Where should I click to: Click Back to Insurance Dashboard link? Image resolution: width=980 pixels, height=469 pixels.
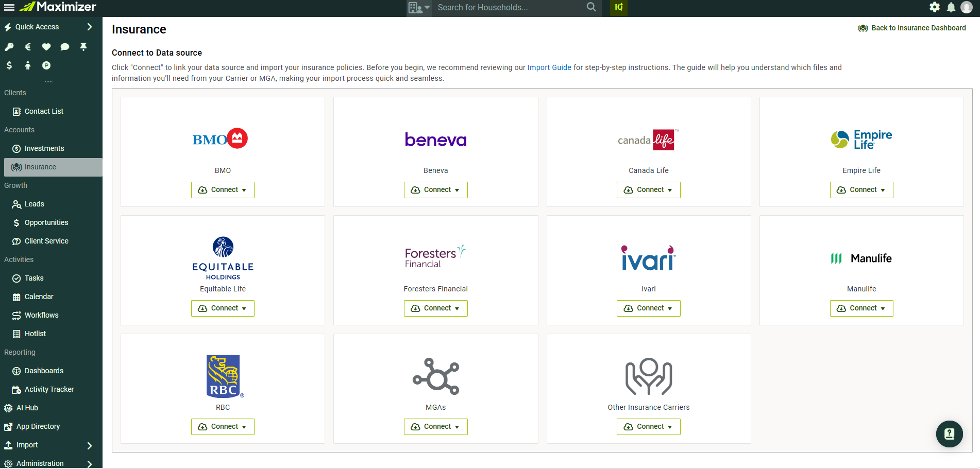(x=912, y=28)
